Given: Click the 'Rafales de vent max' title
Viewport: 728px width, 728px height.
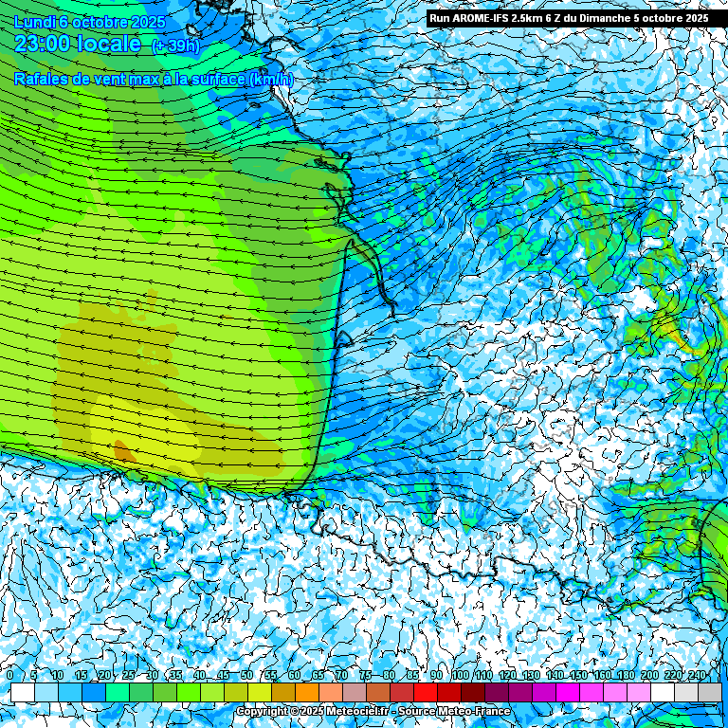Looking at the screenshot, I should point(154,80).
